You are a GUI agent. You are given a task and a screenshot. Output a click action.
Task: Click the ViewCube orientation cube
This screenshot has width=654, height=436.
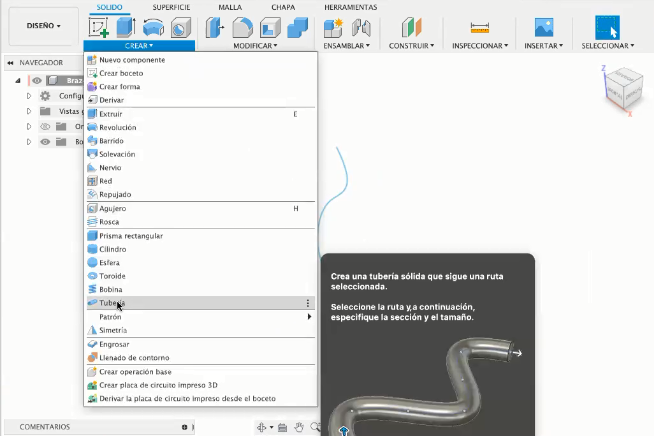[624, 88]
